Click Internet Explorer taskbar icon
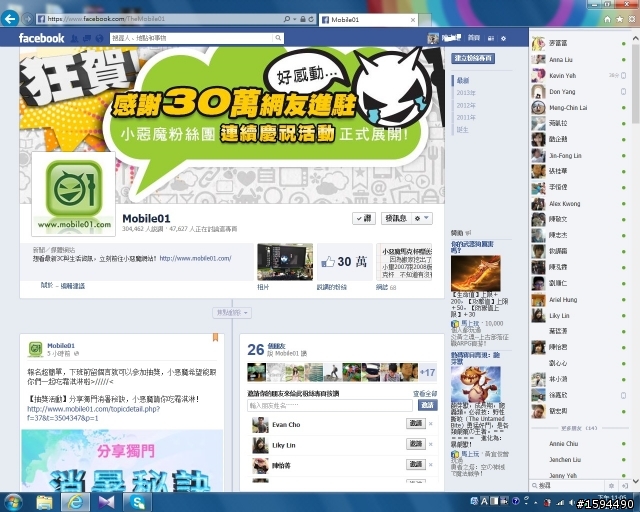 point(75,502)
